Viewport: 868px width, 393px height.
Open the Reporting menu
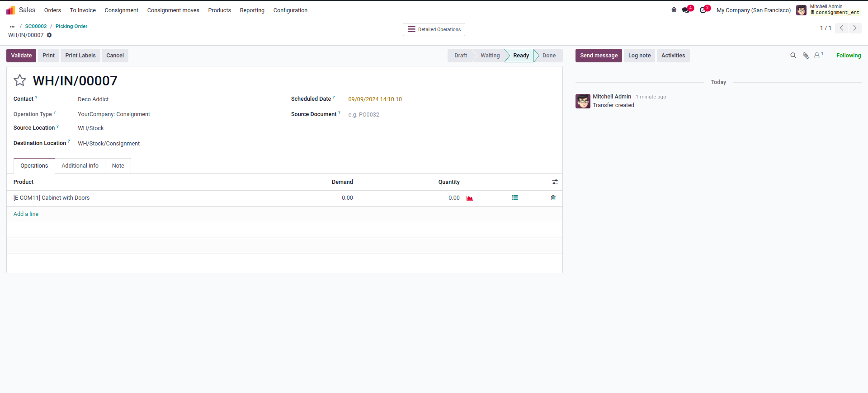252,10
